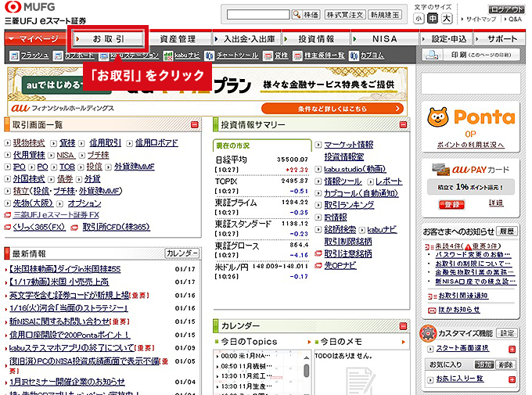Click the au PAY カード 登録 button
This screenshot has width=532, height=395.
pos(451,205)
